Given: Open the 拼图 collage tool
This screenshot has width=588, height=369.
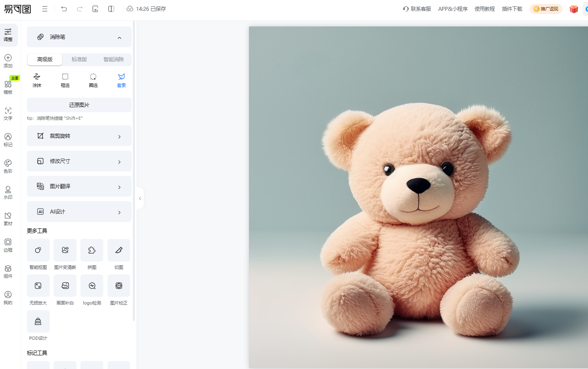Looking at the screenshot, I should click(92, 250).
